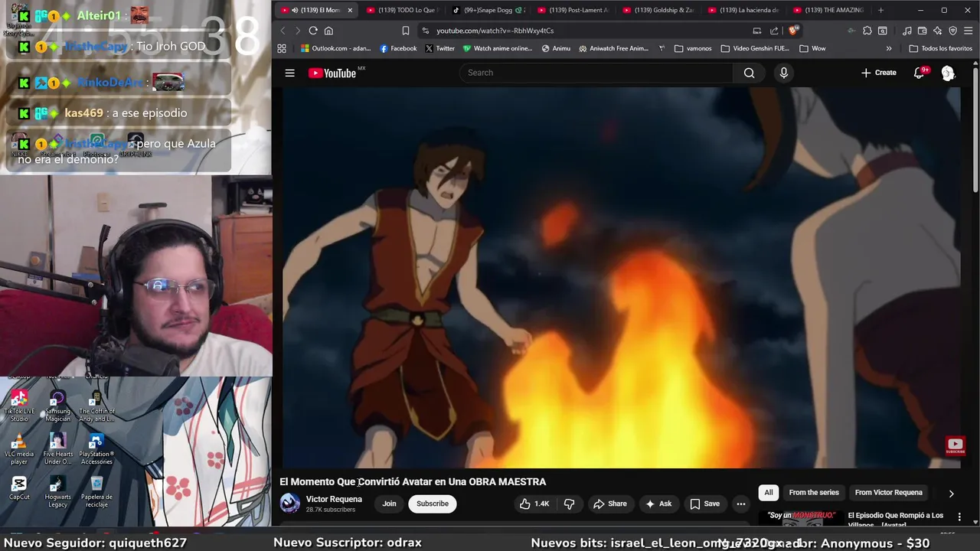Click the Ask button under video
Viewport: 980px width, 551px height.
point(658,504)
